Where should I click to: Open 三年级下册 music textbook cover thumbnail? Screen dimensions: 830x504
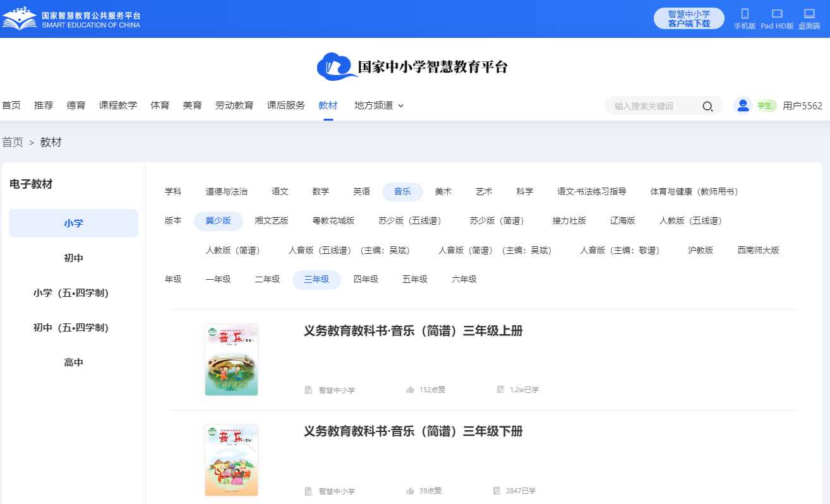point(231,460)
